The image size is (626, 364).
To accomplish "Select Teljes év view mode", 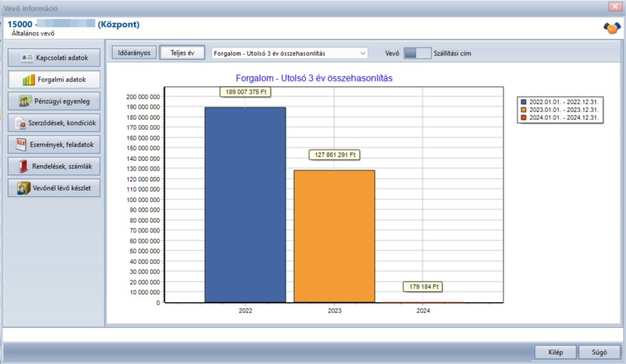I will tap(182, 52).
